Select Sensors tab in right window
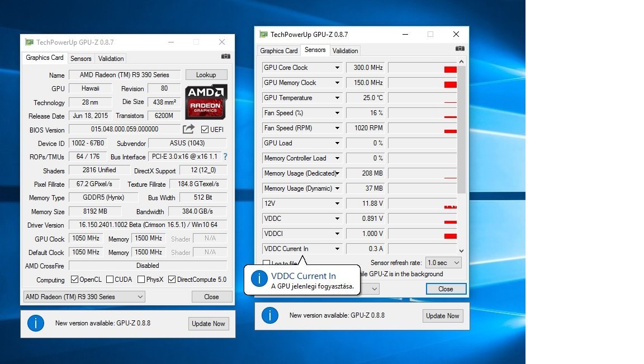Screen dimensions: 644x364 point(315,50)
